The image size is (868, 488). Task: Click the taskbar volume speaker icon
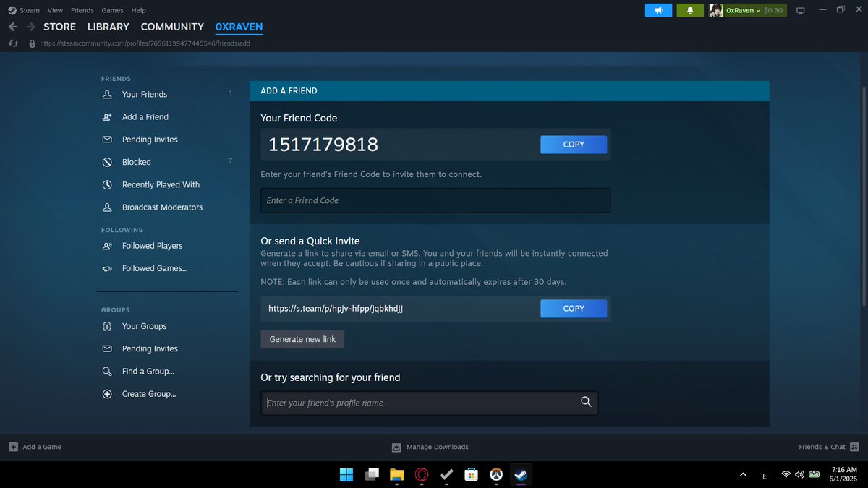[799, 475]
